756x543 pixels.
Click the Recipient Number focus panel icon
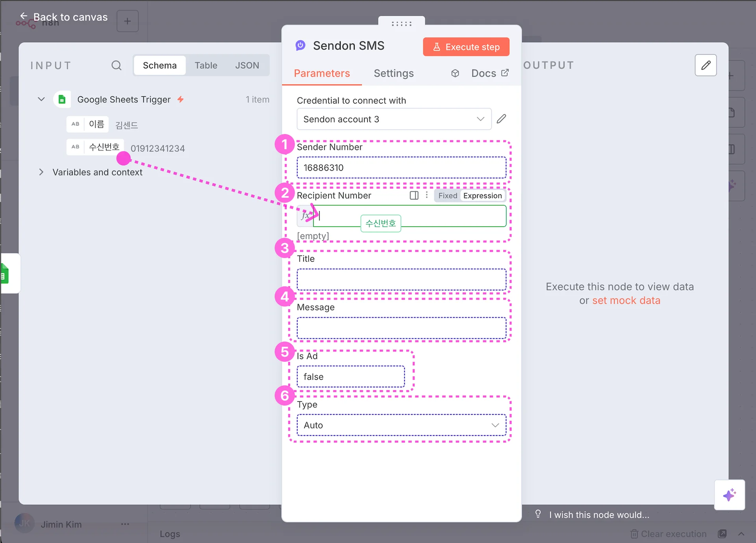coord(414,195)
